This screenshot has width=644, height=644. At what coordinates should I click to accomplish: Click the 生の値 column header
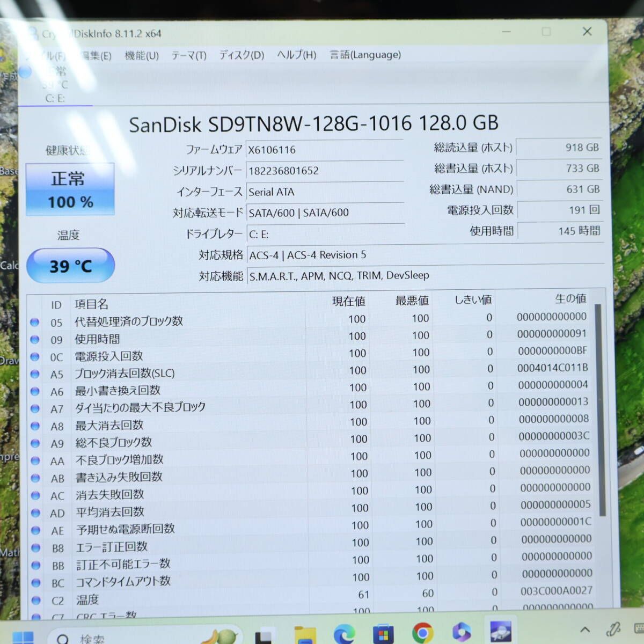click(570, 298)
